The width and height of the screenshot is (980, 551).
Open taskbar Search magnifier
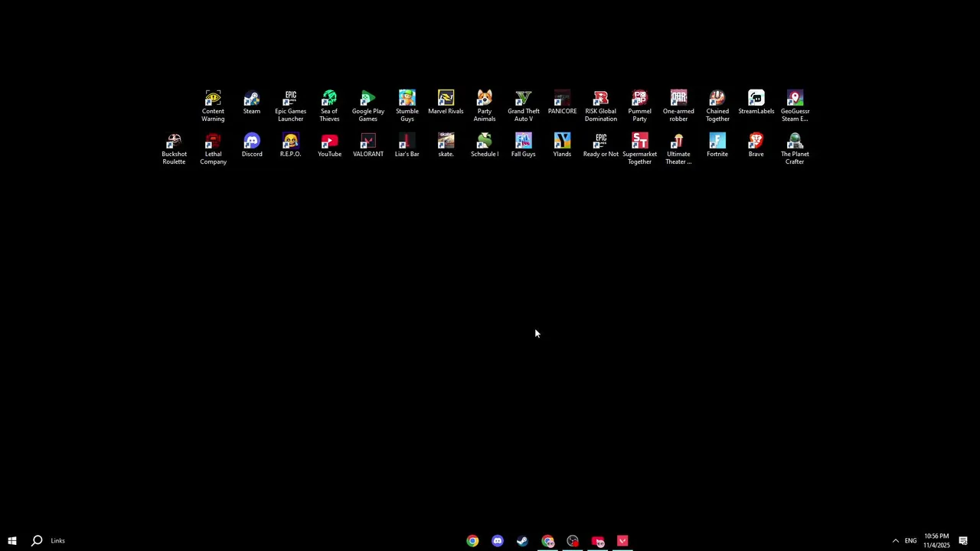[36, 541]
